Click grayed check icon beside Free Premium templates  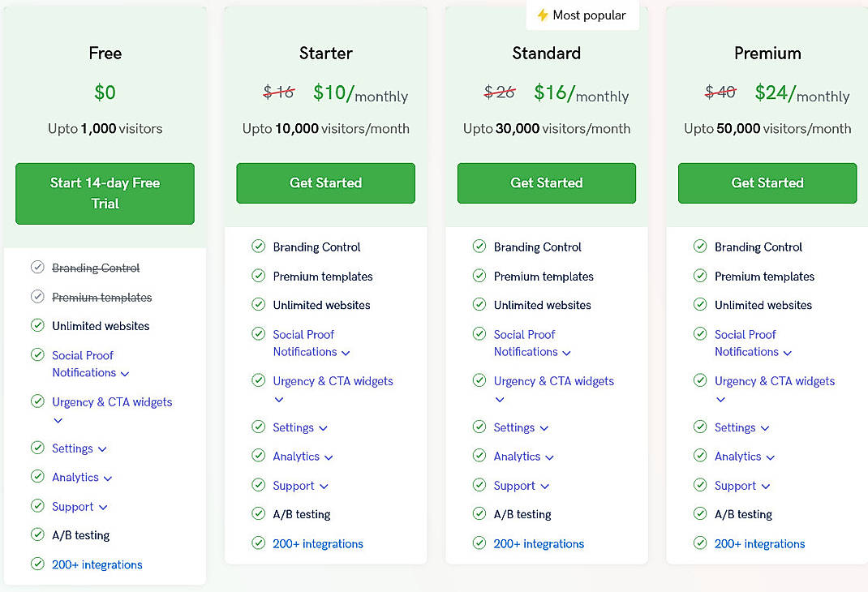point(37,297)
